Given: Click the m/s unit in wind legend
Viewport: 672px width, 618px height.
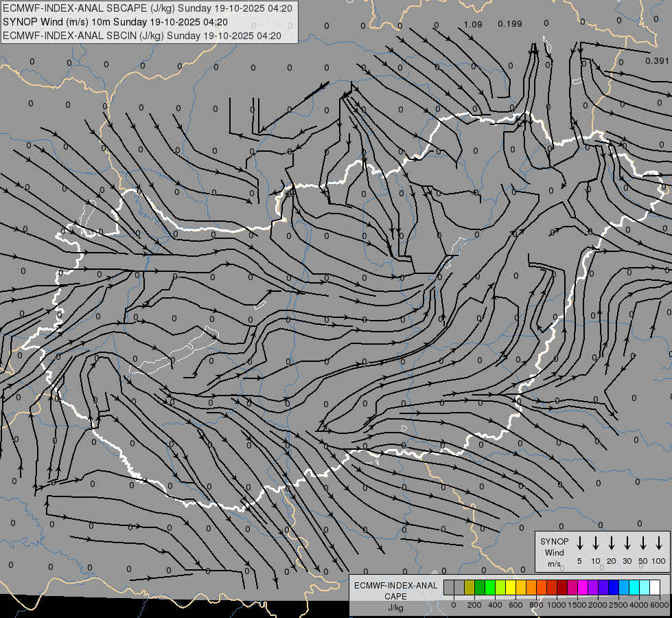Looking at the screenshot, I should (x=554, y=564).
